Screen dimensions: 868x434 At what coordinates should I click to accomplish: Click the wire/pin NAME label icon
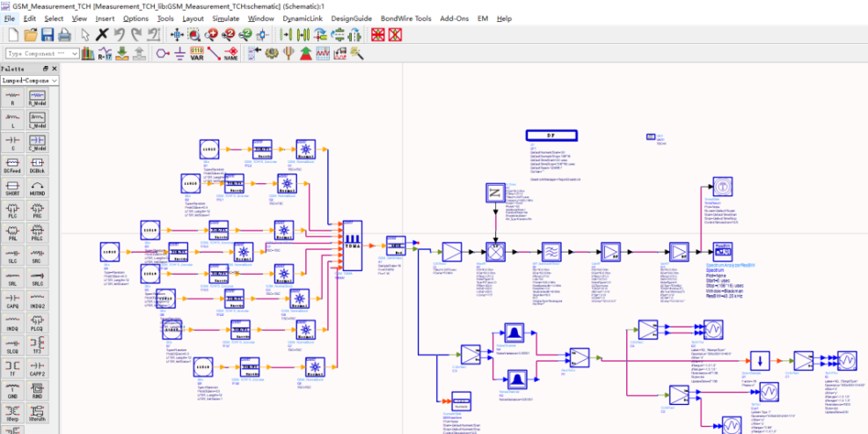(230, 54)
